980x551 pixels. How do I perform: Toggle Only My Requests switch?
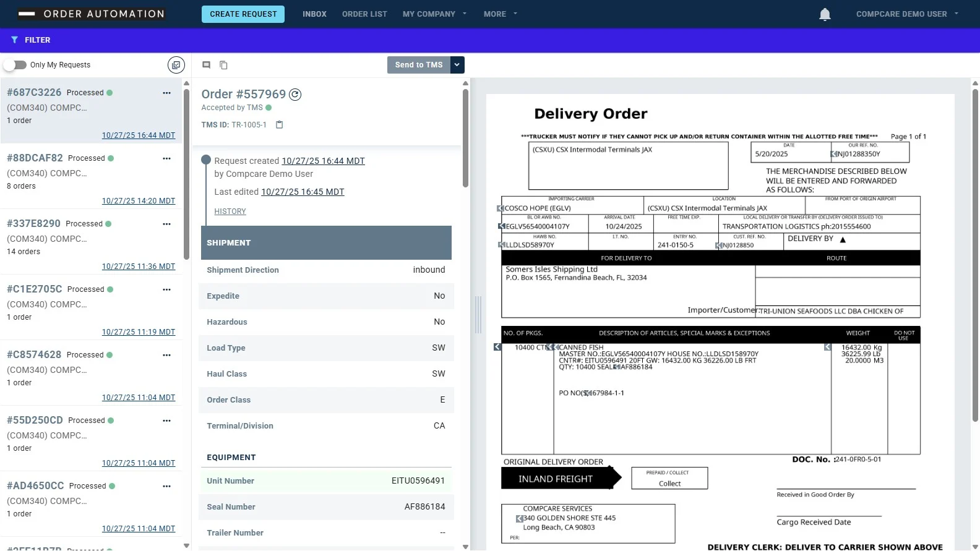click(x=15, y=65)
